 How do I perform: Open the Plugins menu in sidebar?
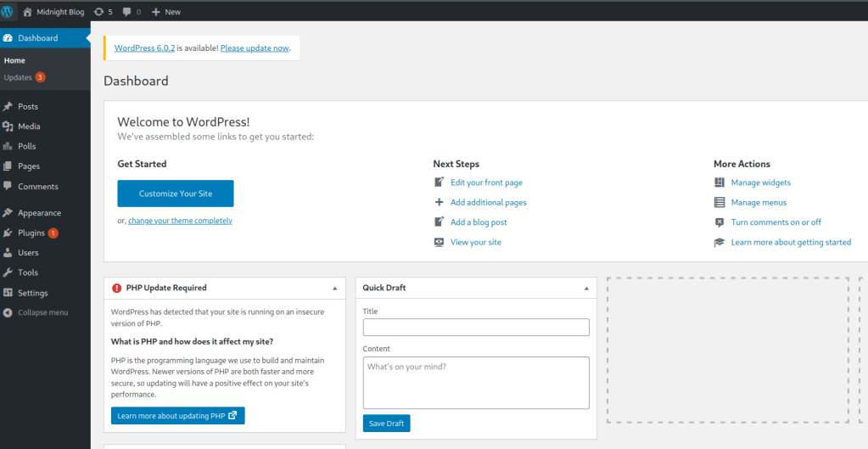tap(31, 233)
